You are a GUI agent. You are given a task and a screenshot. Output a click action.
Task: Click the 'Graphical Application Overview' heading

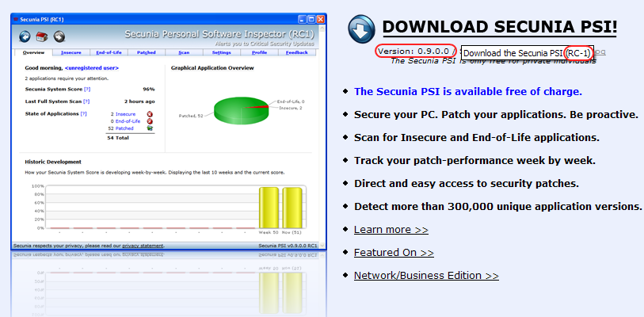(212, 68)
